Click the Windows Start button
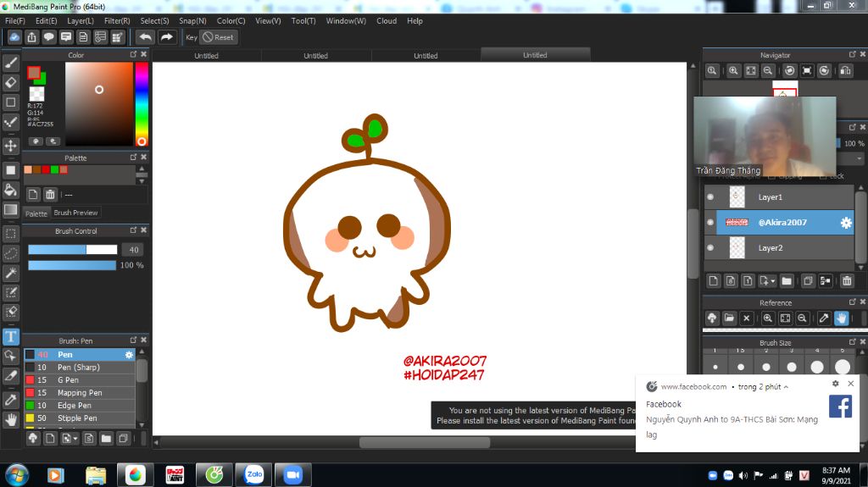The width and height of the screenshot is (868, 487). 17,475
